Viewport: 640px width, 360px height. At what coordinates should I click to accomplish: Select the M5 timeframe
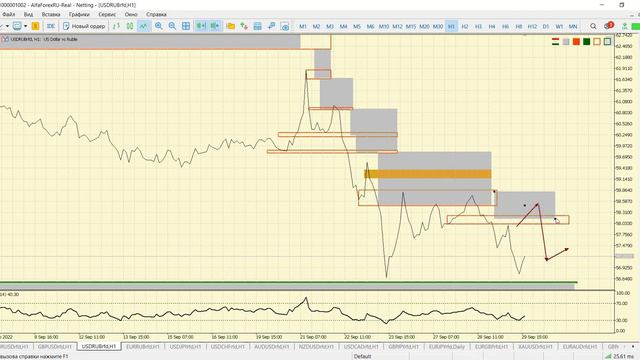(x=357, y=26)
